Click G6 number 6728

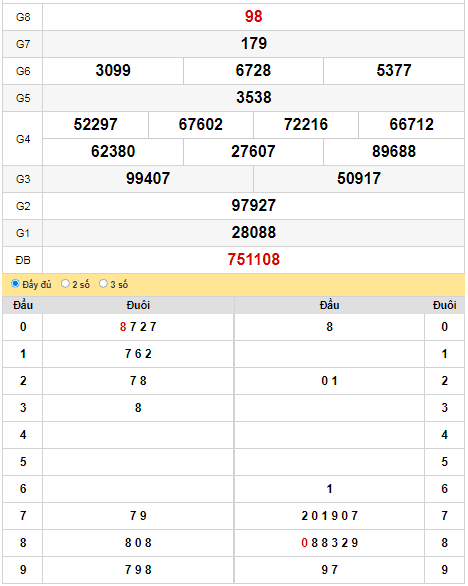point(253,70)
